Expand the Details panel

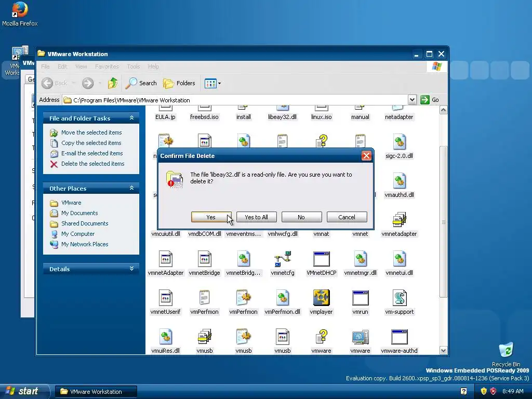coord(131,269)
